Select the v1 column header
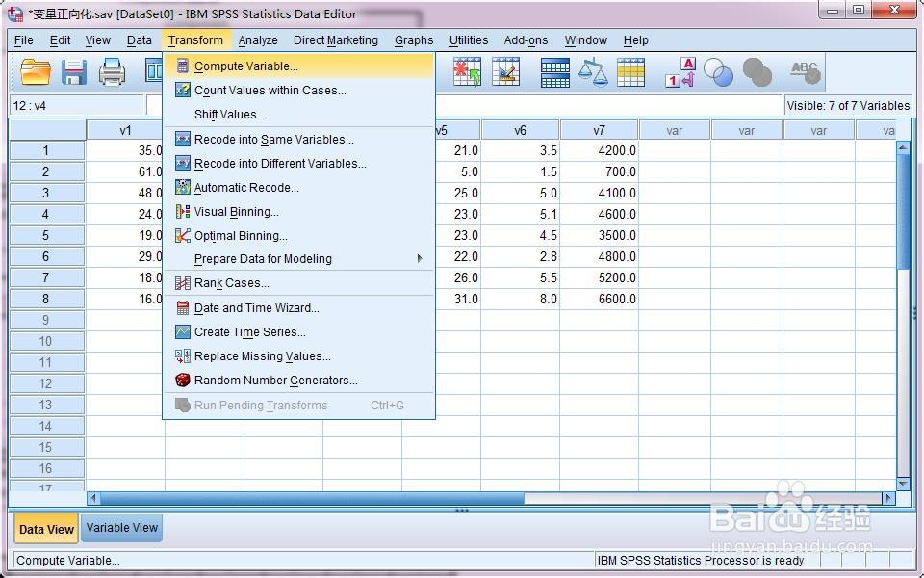Viewport: 924px width, 578px height. (x=125, y=130)
